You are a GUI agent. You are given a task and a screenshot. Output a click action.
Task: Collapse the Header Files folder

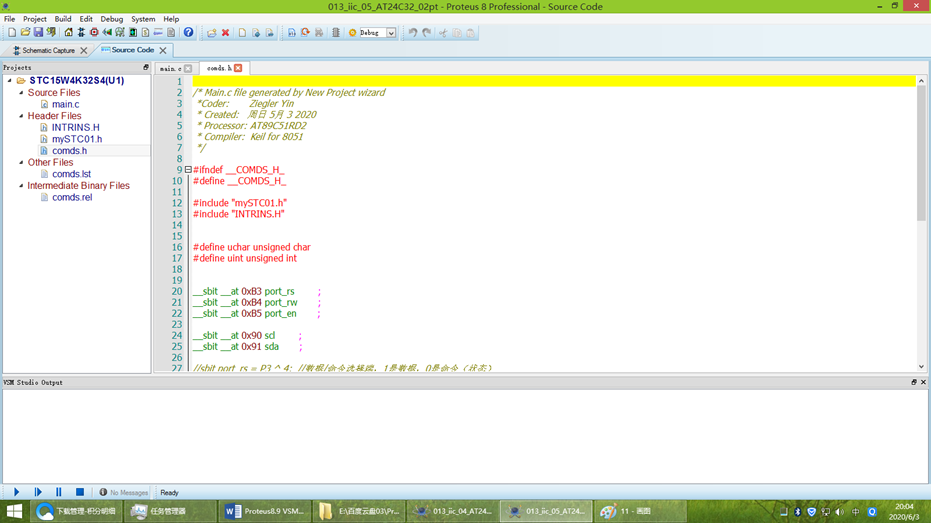[21, 116]
